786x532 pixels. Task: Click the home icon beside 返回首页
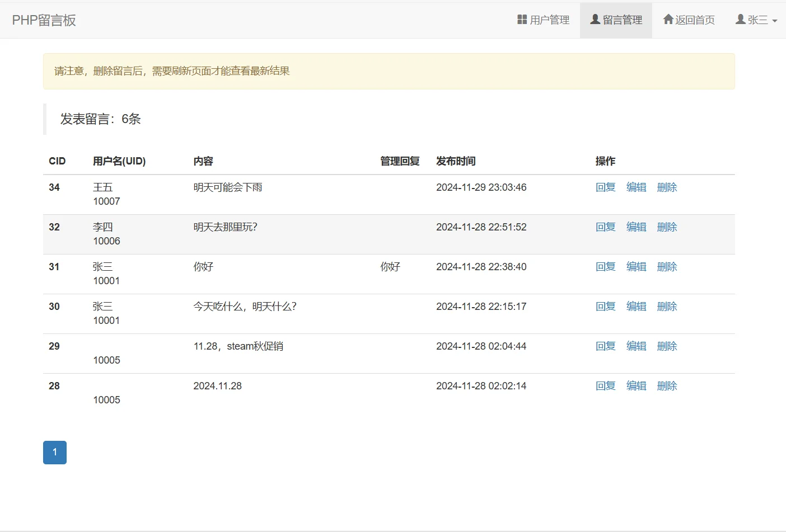(668, 20)
